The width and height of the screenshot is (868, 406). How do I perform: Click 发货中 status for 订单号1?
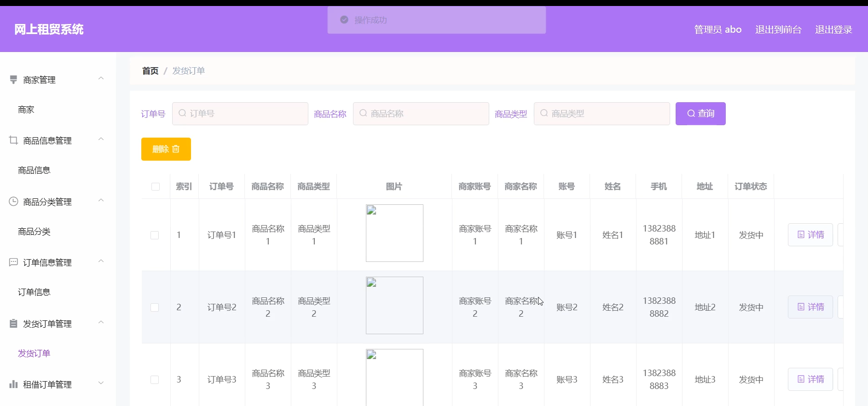point(751,235)
